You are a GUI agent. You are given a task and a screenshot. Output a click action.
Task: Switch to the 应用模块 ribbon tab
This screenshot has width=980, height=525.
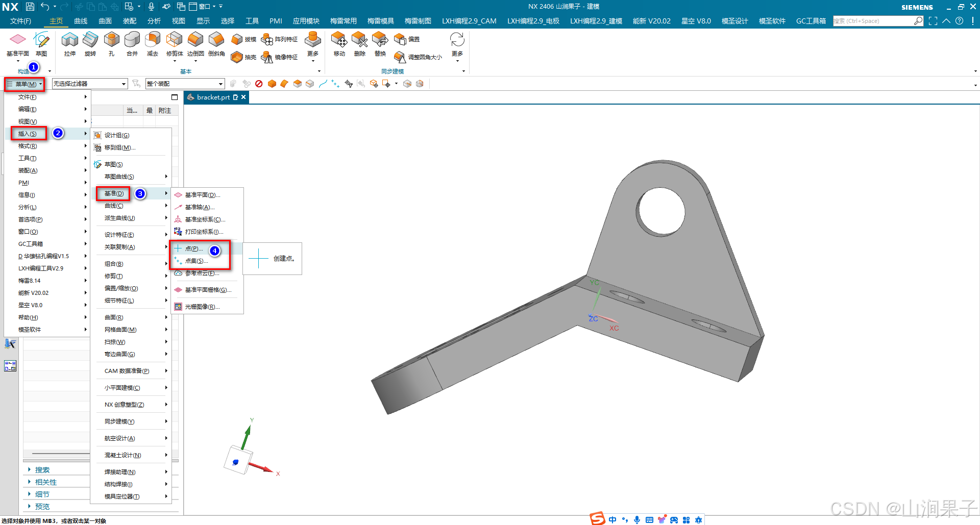pos(306,21)
